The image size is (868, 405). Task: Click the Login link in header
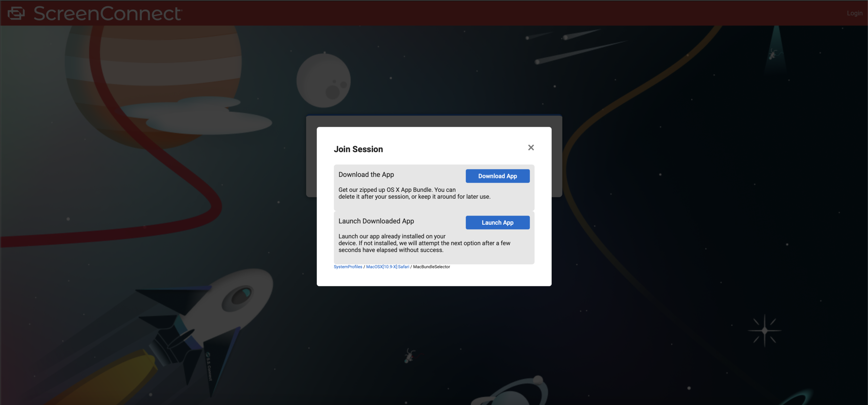854,13
